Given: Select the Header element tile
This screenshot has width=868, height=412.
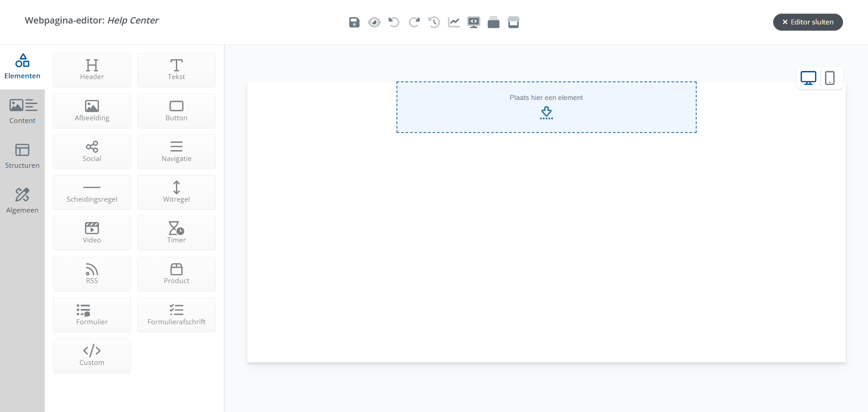Looking at the screenshot, I should point(92,70).
